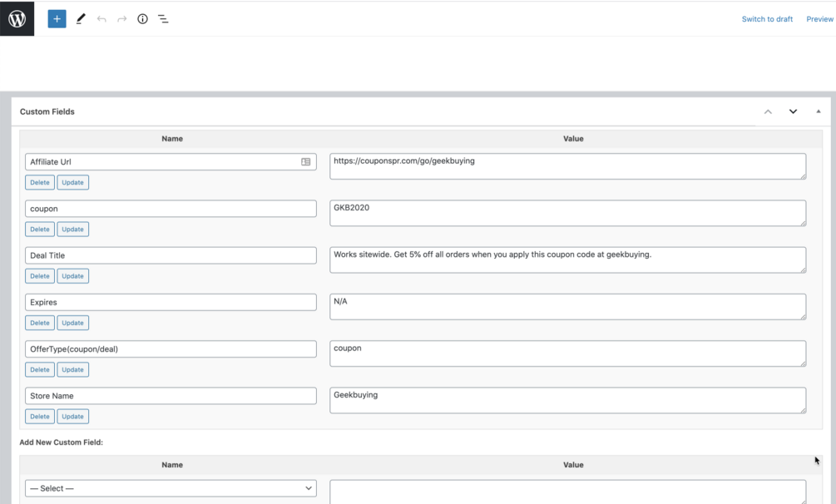Click Switch to draft link
The image size is (836, 504).
click(767, 19)
